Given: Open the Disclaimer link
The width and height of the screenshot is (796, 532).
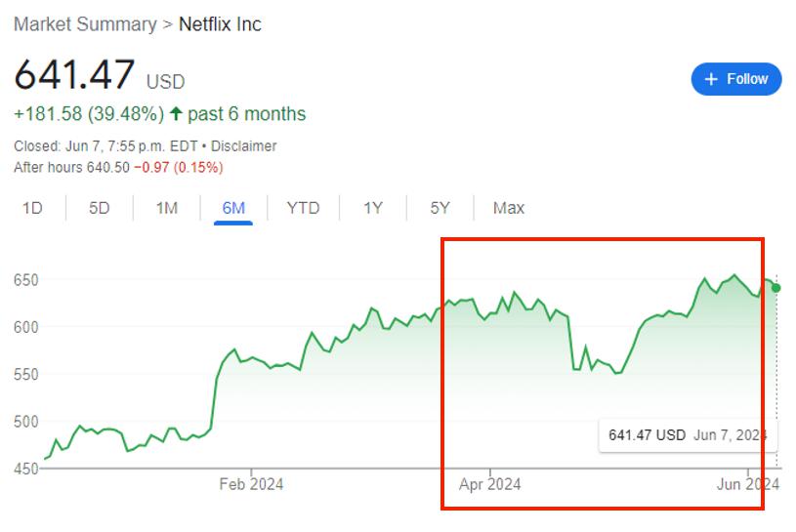Looking at the screenshot, I should (244, 146).
